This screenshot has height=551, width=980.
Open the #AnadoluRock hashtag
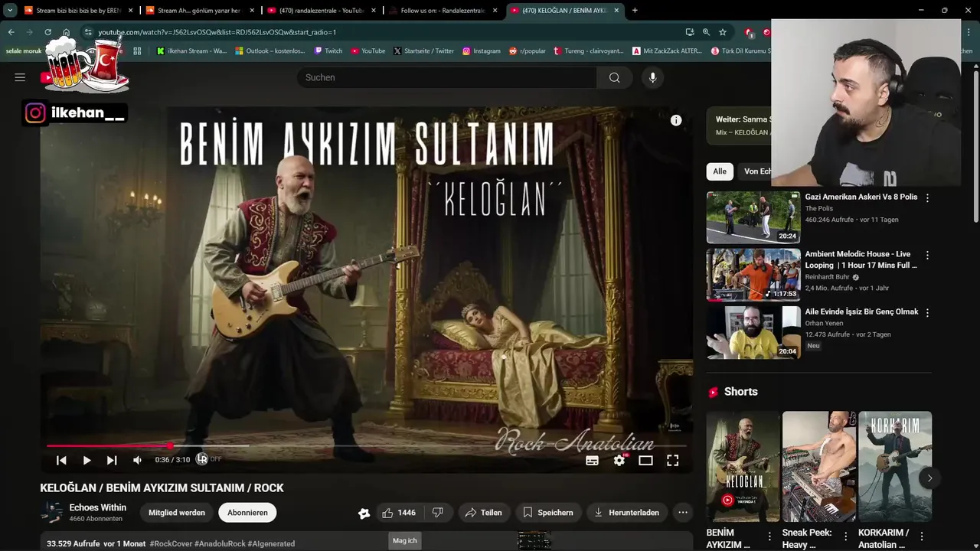219,543
